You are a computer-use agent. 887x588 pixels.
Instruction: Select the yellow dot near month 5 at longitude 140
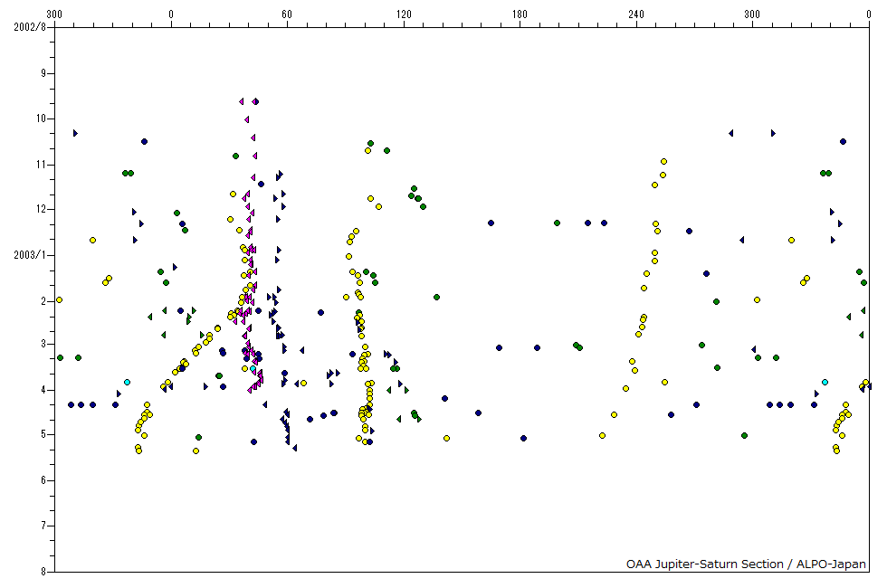446,438
